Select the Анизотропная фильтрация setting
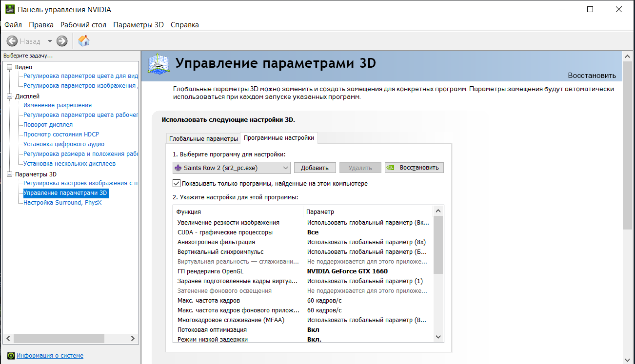Screen dimensions: 635x364 pyautogui.click(x=303, y=242)
